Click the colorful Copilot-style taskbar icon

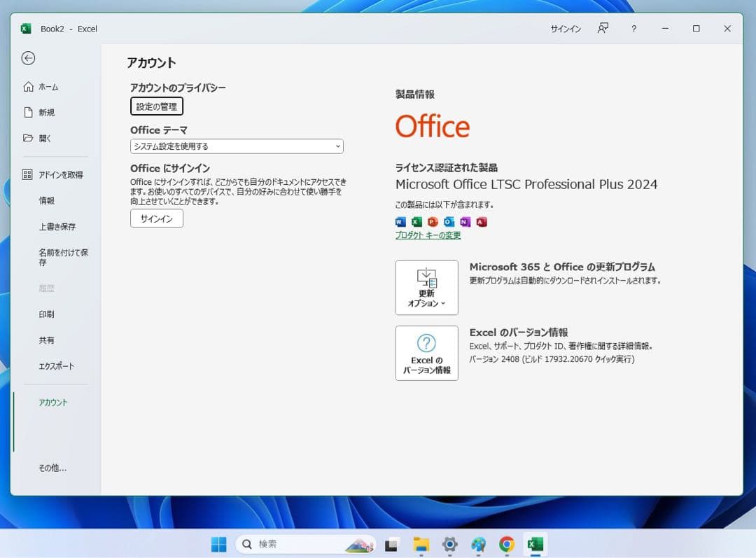coord(478,545)
